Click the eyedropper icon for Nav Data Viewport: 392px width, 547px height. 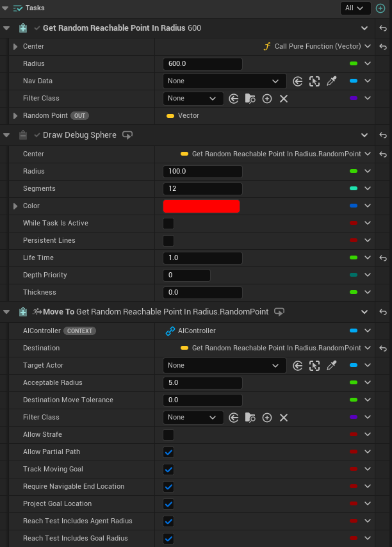click(x=331, y=81)
